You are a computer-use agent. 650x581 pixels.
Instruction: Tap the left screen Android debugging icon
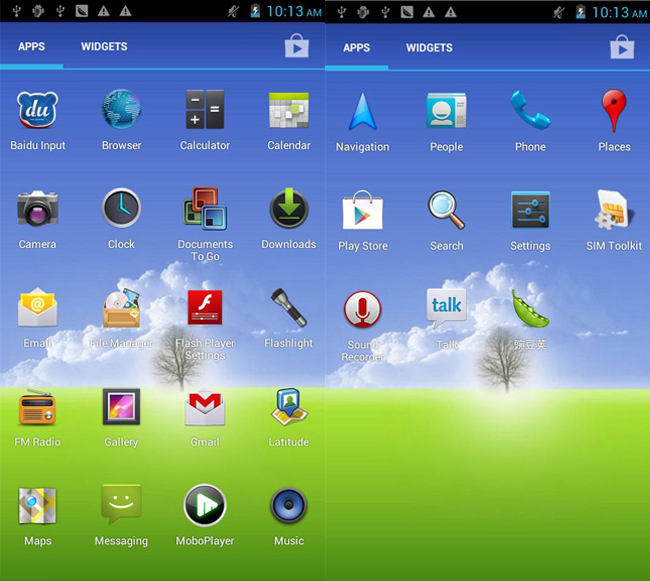(38, 11)
